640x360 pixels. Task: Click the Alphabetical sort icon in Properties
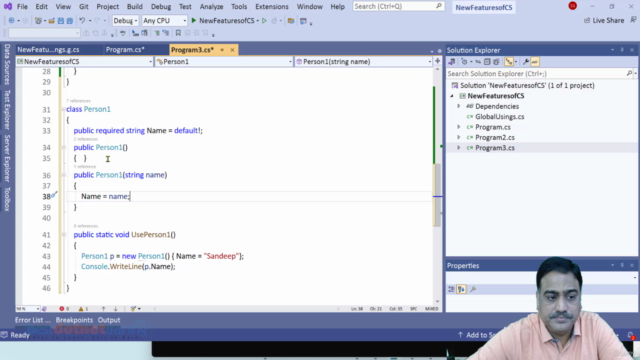(461, 289)
